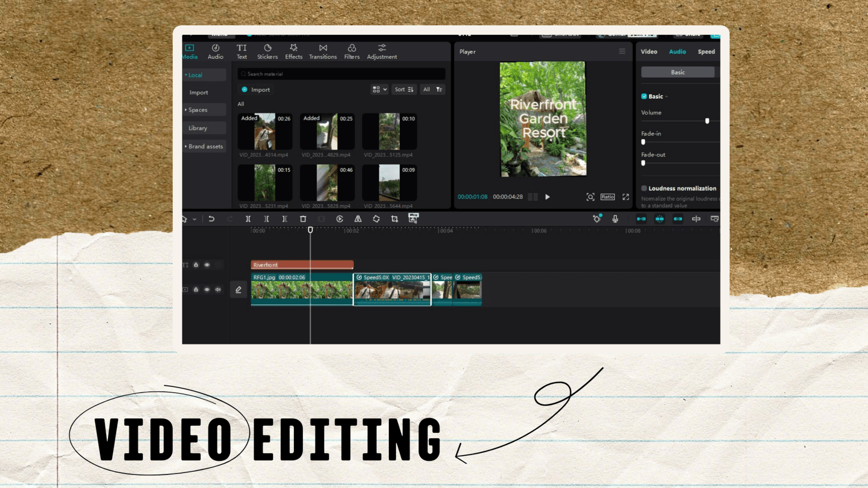868x488 pixels.
Task: Play the preview in the Player
Action: pyautogui.click(x=548, y=197)
